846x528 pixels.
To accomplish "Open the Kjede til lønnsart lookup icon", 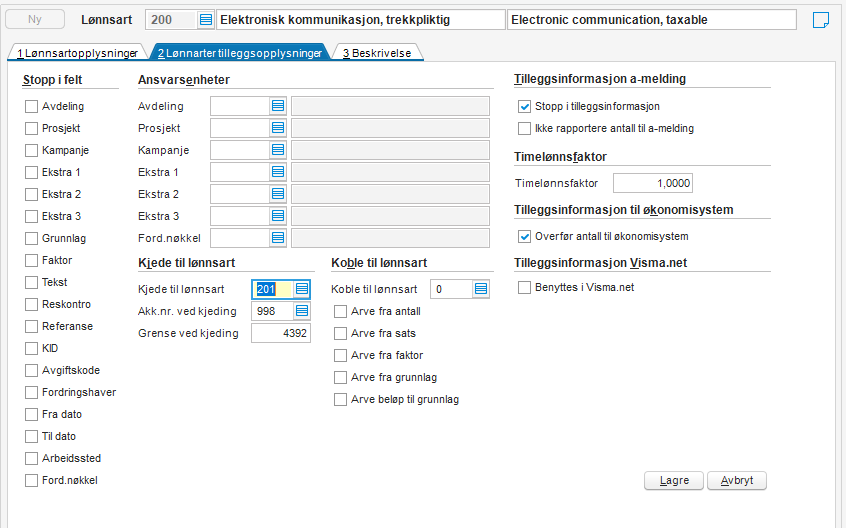I will click(x=302, y=289).
